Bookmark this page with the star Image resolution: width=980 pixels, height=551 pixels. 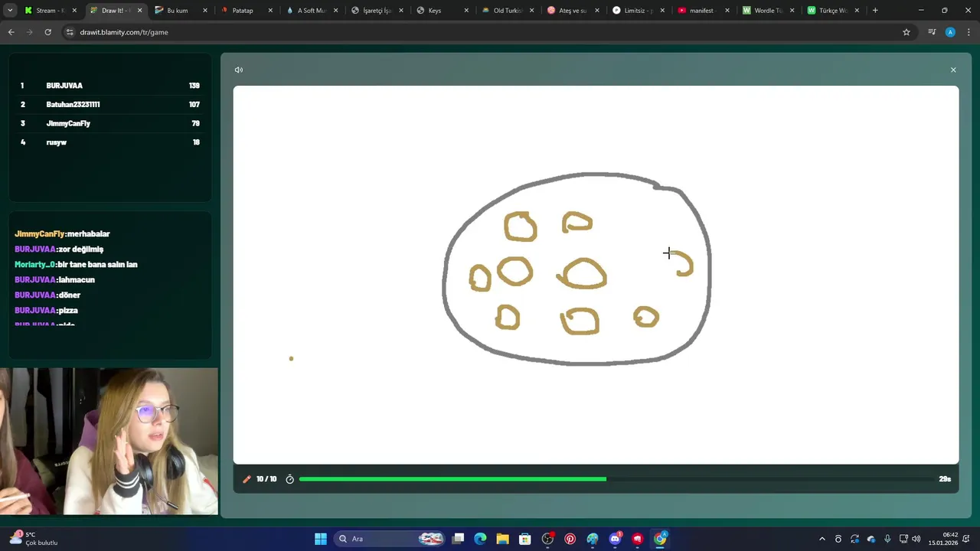(906, 32)
